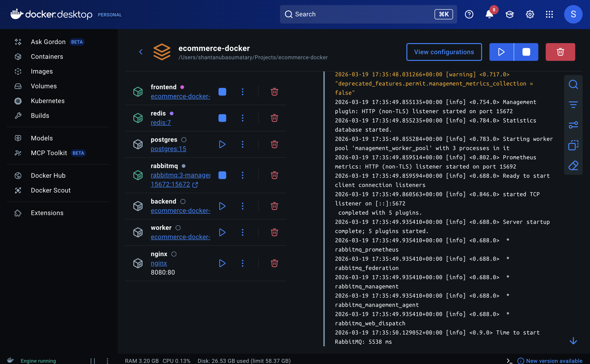Image resolution: width=590 pixels, height=364 pixels.
Task: Stop the rabbitmq container
Action: click(x=222, y=175)
